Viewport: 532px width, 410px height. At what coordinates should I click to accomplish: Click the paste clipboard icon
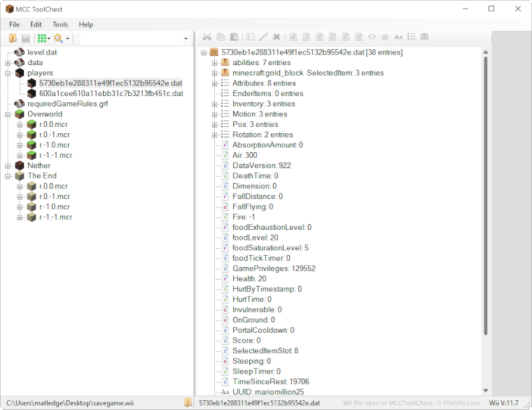pyautogui.click(x=233, y=36)
